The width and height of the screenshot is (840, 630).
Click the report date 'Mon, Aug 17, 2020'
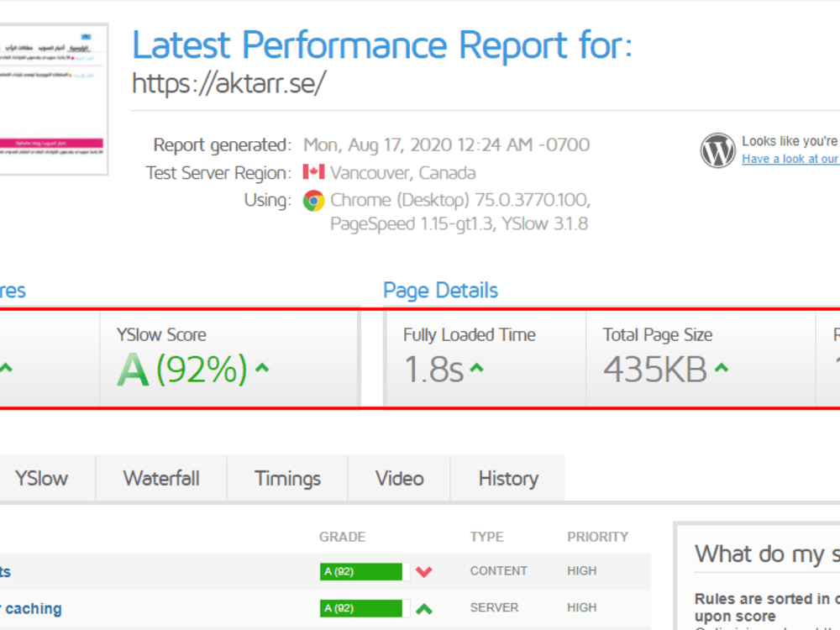point(378,144)
